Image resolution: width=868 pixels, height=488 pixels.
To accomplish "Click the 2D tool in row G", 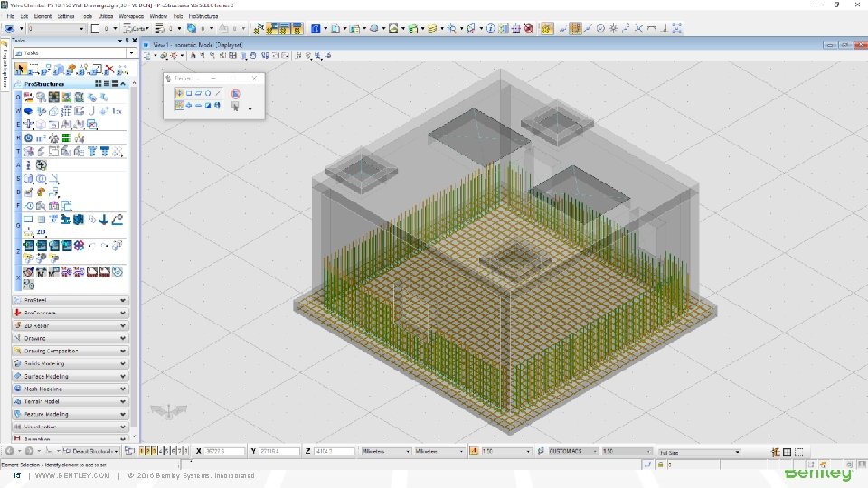I will click(41, 232).
